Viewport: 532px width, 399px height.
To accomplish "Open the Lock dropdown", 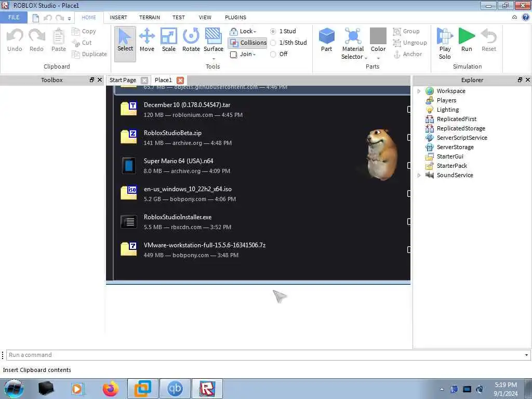I will point(243,32).
